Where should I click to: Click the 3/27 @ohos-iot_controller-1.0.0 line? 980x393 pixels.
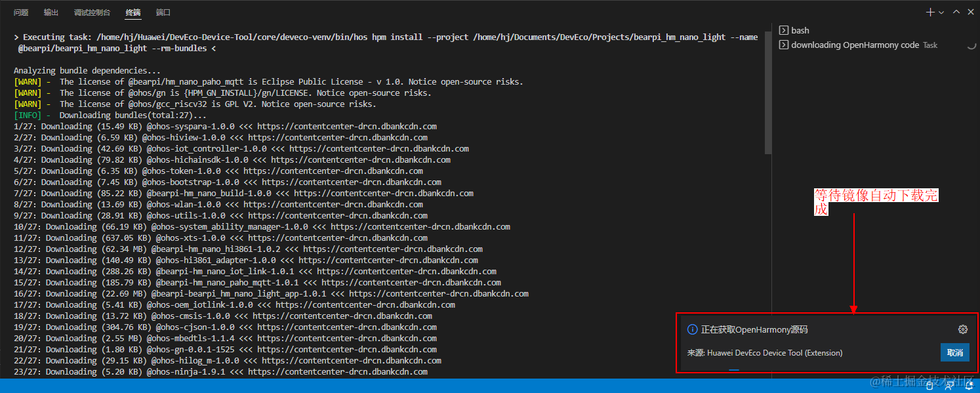click(x=241, y=148)
